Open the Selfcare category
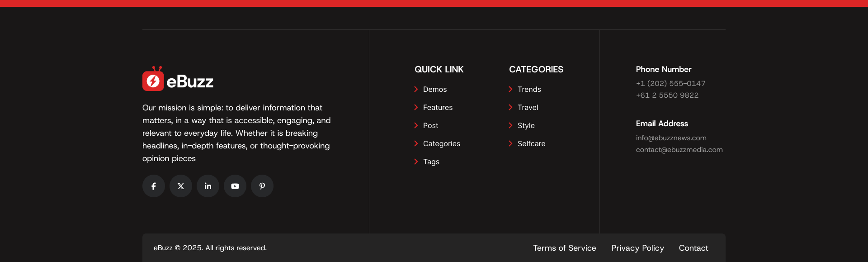This screenshot has height=262, width=868. point(531,144)
